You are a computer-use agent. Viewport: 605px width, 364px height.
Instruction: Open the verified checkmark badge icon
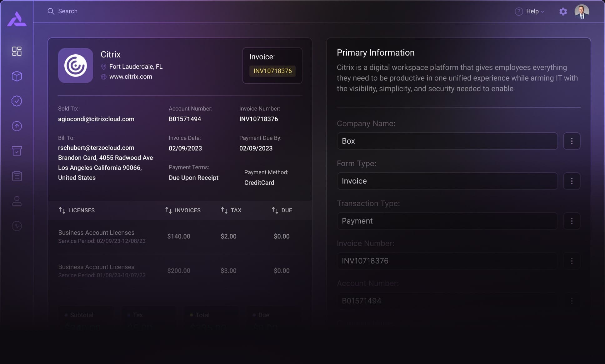click(17, 101)
